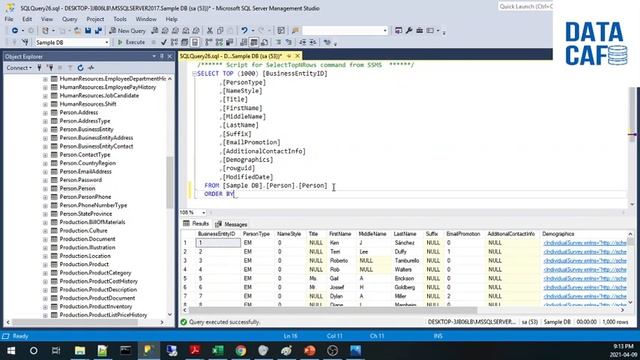The width and height of the screenshot is (640, 360).
Task: Expand the Person.Person table node
Action: tap(45, 189)
